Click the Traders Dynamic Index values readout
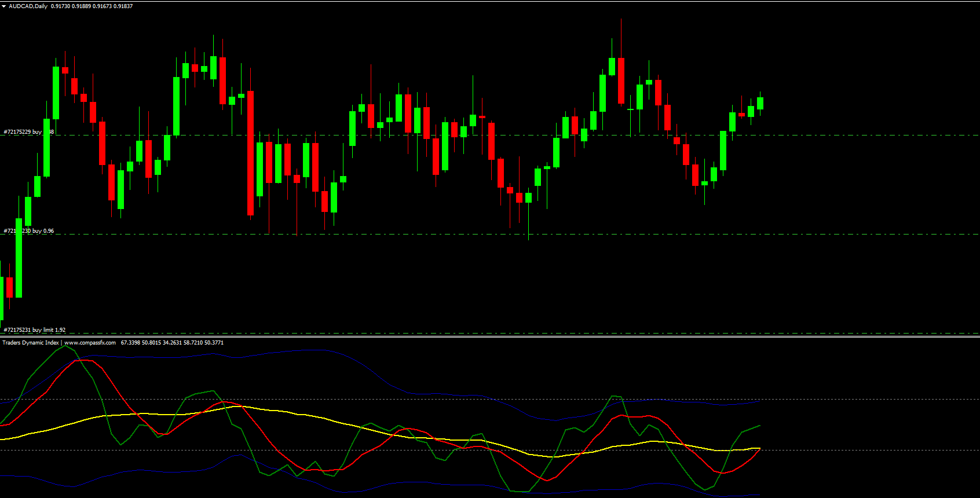Viewport: 980px width, 498px height. pyautogui.click(x=172, y=343)
